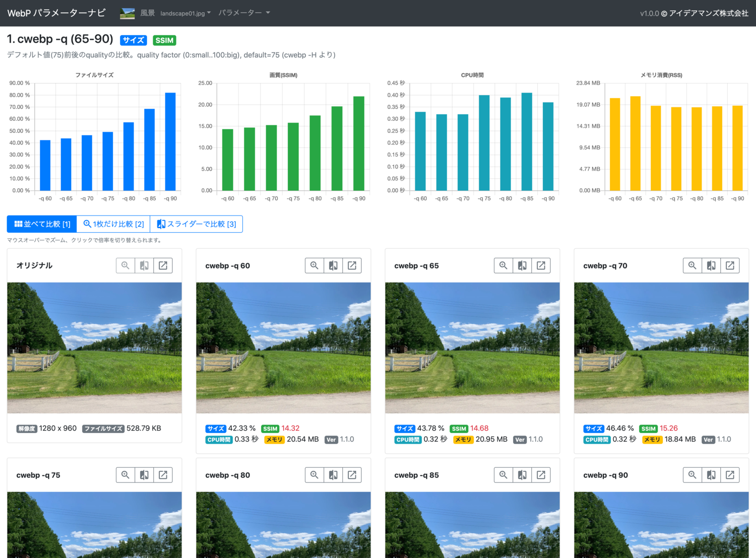Switch to 1枚だけ比較 [2] tab
The width and height of the screenshot is (756, 558).
pos(113,224)
